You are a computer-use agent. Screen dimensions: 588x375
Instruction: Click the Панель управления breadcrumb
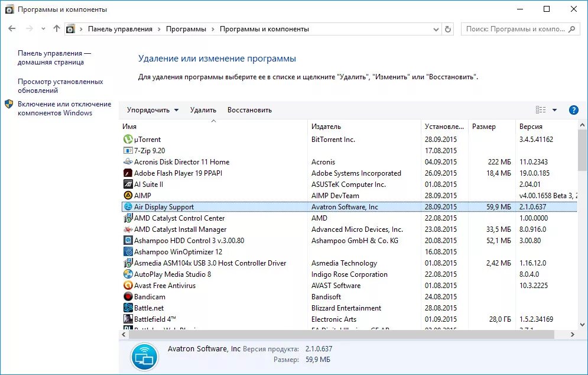pyautogui.click(x=120, y=29)
